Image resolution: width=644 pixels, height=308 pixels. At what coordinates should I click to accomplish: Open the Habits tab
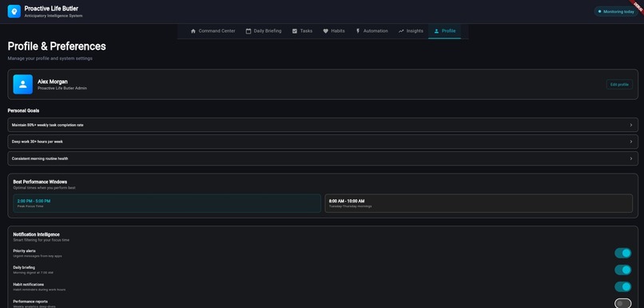pos(333,31)
